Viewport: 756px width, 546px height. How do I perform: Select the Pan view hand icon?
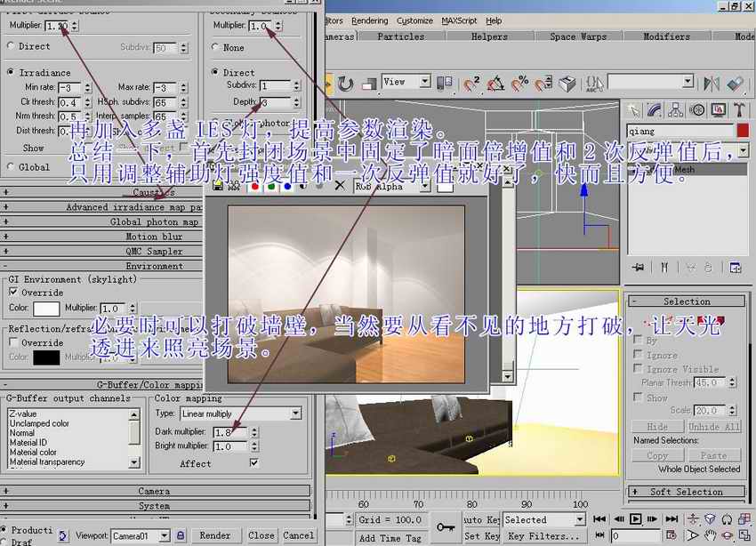(x=711, y=536)
